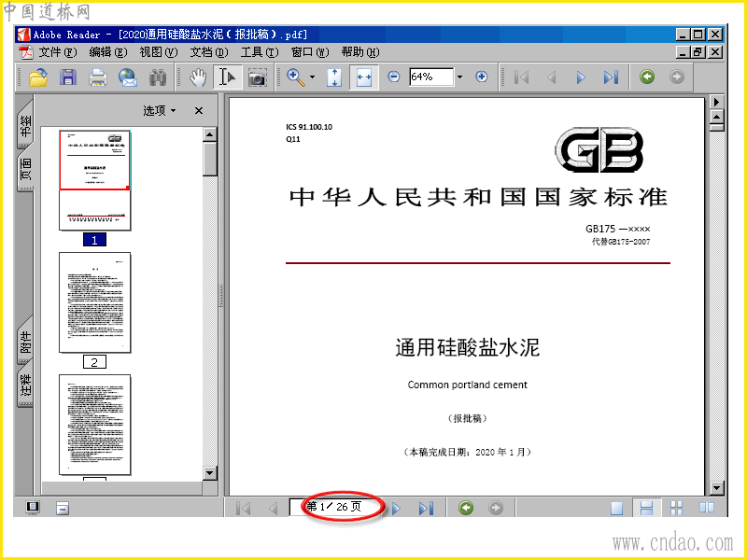Open the 选项 dropdown in pages panel

point(160,110)
